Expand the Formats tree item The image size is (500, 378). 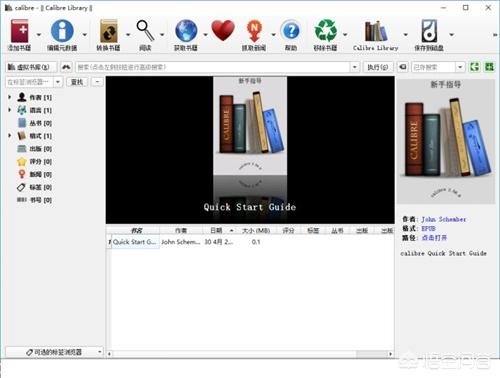10,136
